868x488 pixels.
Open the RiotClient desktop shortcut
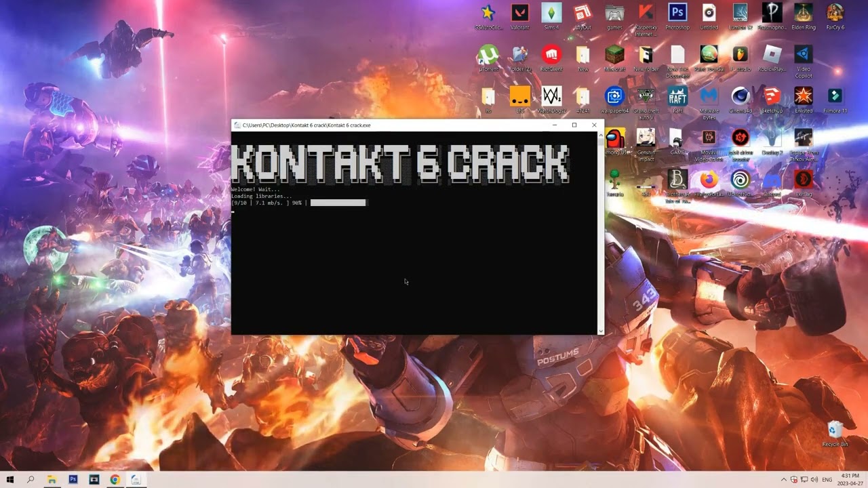point(551,58)
